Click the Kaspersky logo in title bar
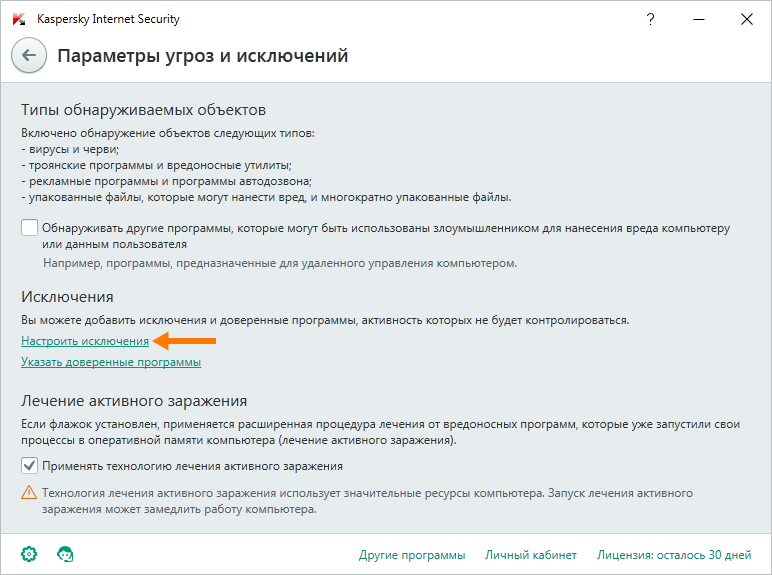 19,20
